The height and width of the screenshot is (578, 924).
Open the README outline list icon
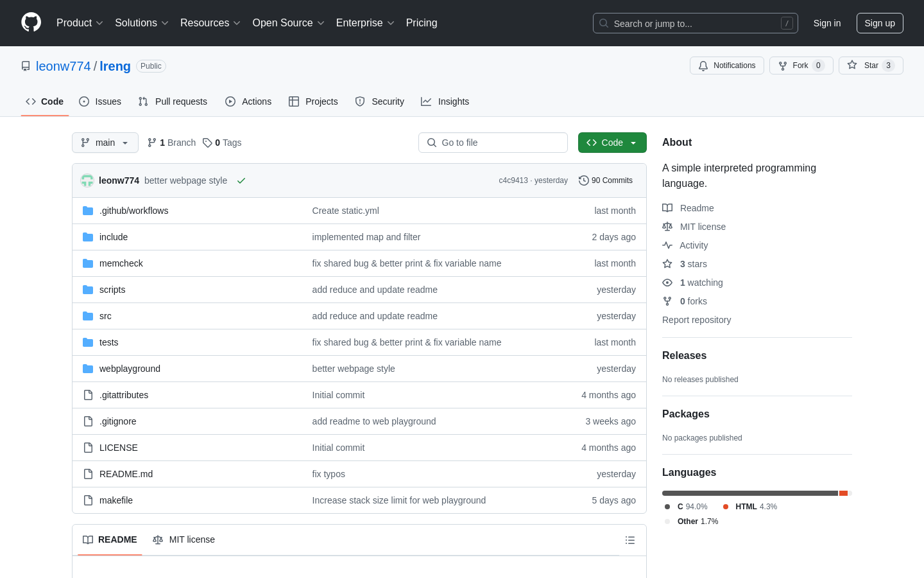click(x=630, y=540)
